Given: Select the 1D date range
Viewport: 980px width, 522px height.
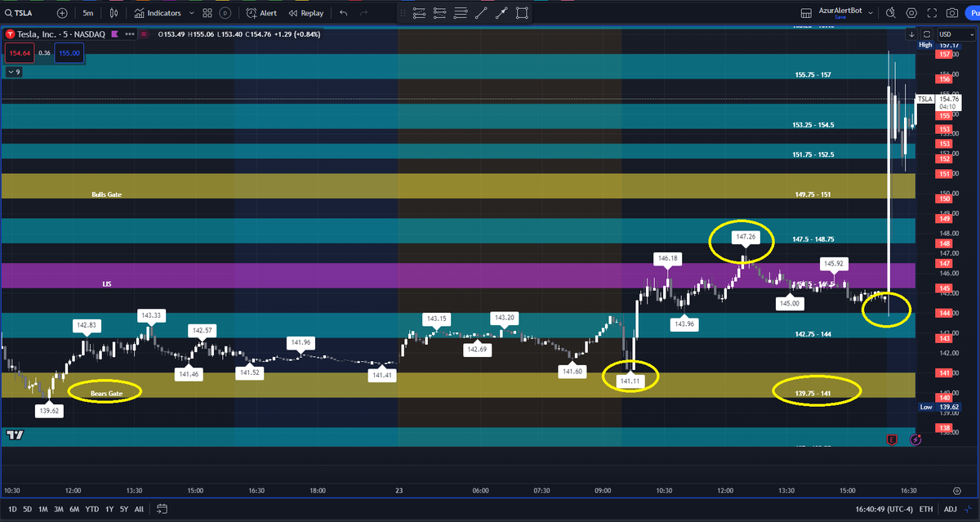Looking at the screenshot, I should pyautogui.click(x=11, y=509).
